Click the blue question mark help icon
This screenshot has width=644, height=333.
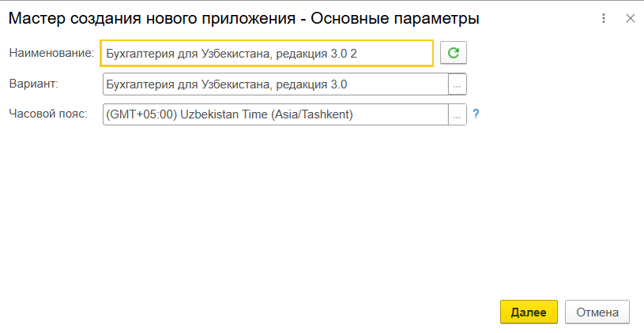pyautogui.click(x=476, y=114)
